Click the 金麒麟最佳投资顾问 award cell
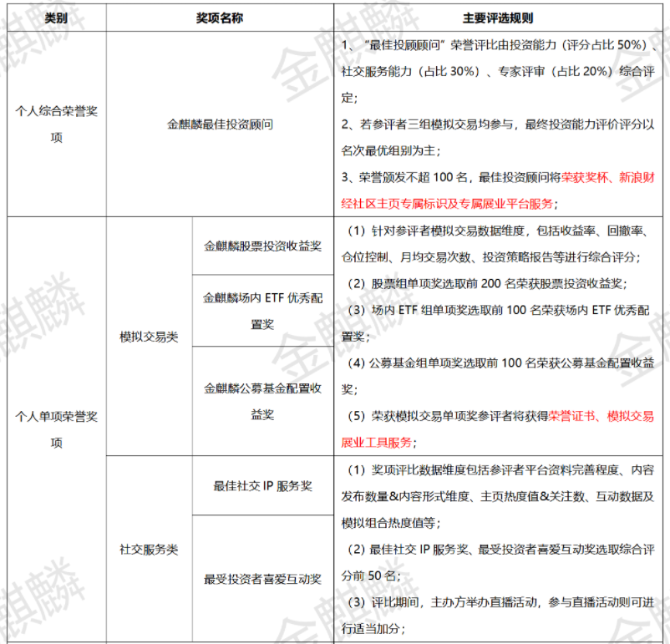Viewport: 670px width, 644px height. click(220, 124)
